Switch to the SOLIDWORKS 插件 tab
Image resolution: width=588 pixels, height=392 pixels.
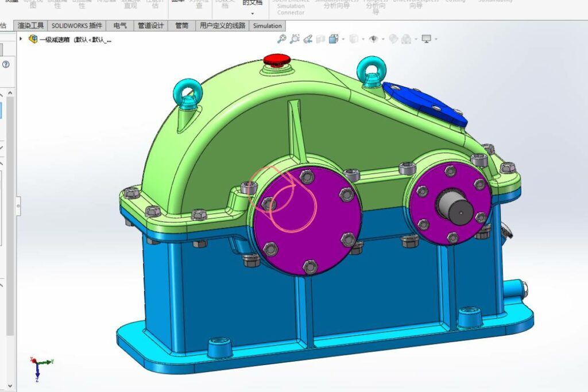[78, 25]
